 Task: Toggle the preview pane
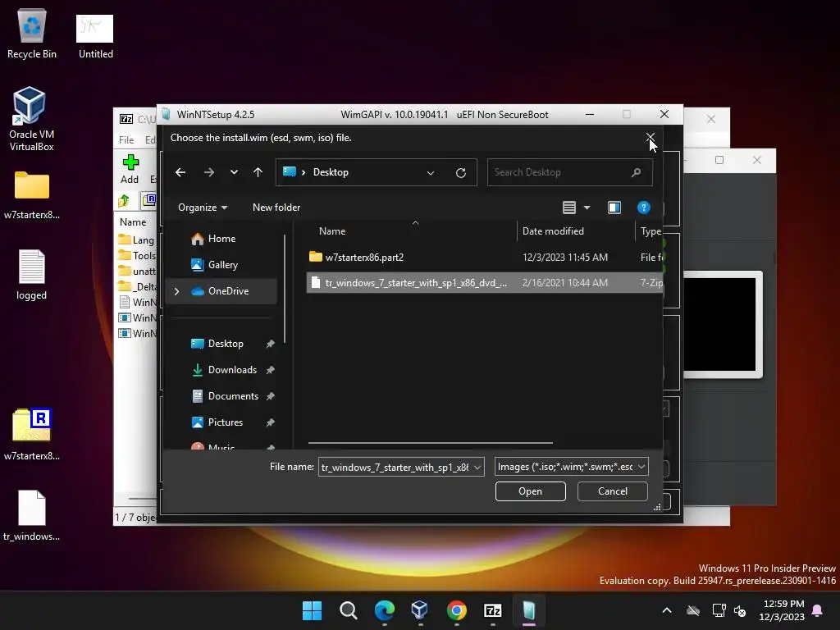[614, 208]
